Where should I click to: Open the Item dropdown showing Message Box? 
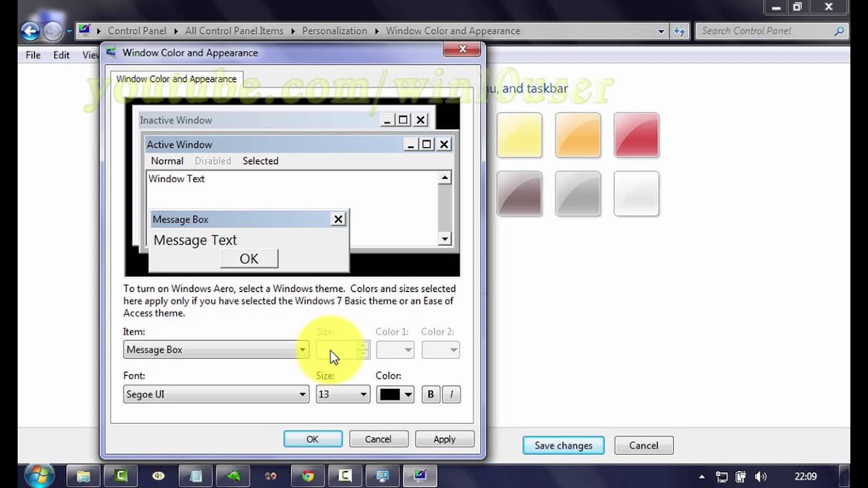click(216, 350)
